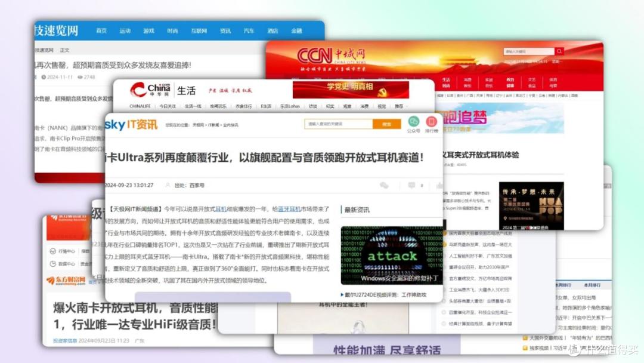Click the CCN article title 耳夹式开放式耳机体验
This screenshot has height=363, width=644.
[x=479, y=155]
